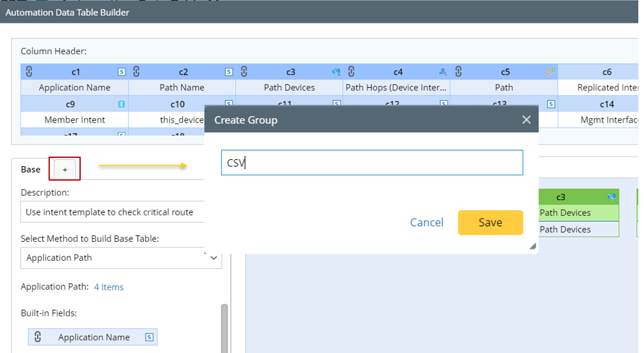Click the device icon on column c3 header
The width and height of the screenshot is (644, 353).
(x=336, y=72)
